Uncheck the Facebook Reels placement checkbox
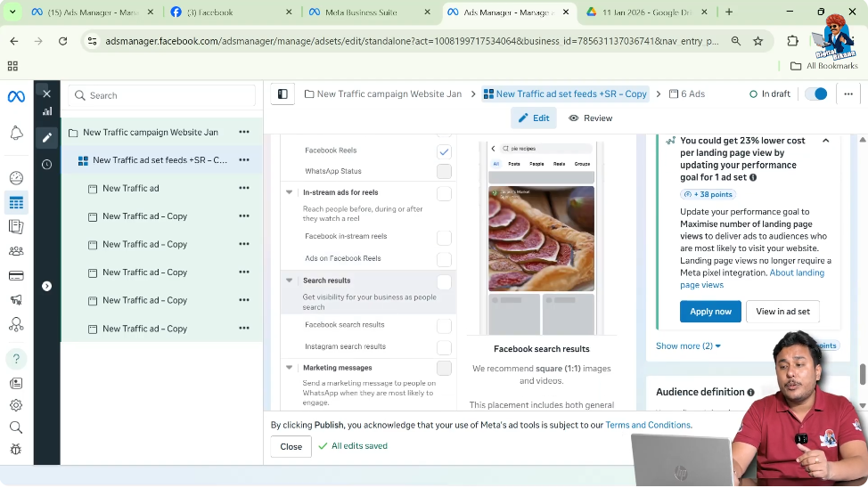This screenshot has width=868, height=488. pyautogui.click(x=444, y=151)
